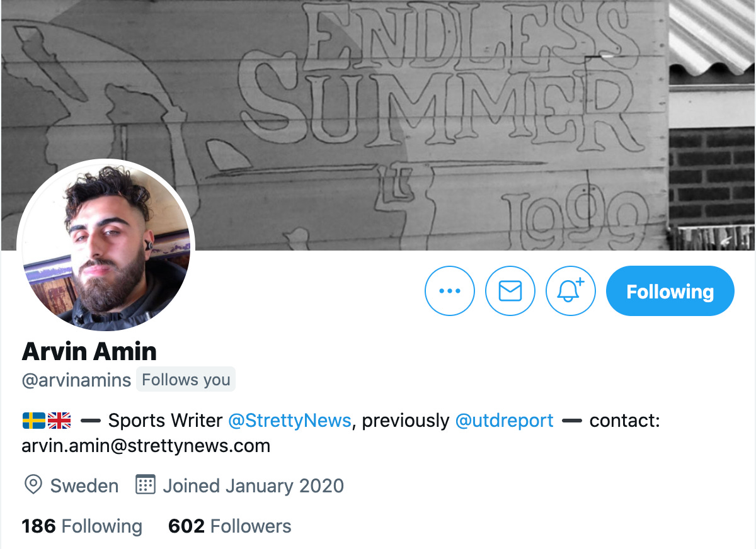The width and height of the screenshot is (756, 549).
Task: Open the 602 Followers list
Action: (x=230, y=526)
